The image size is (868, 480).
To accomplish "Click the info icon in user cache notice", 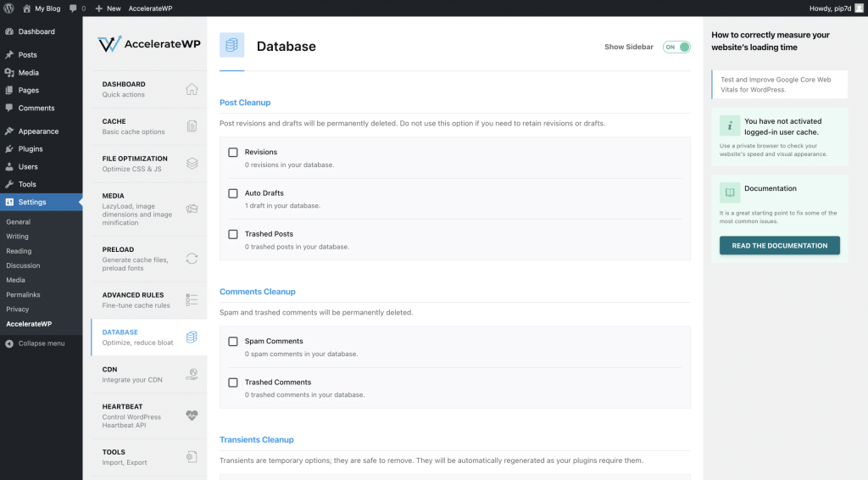I will [730, 126].
